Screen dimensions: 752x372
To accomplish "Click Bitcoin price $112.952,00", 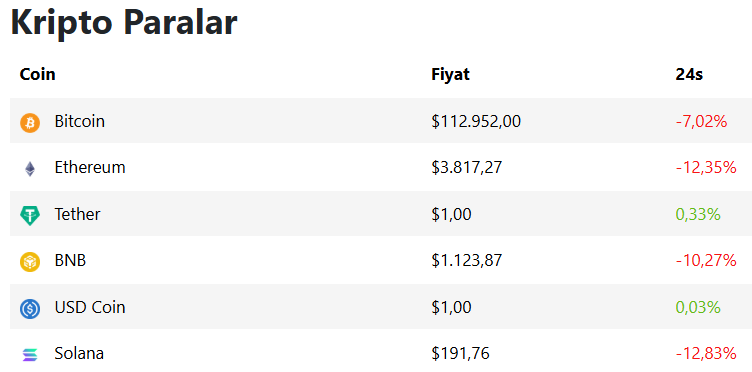I will pos(476,122).
